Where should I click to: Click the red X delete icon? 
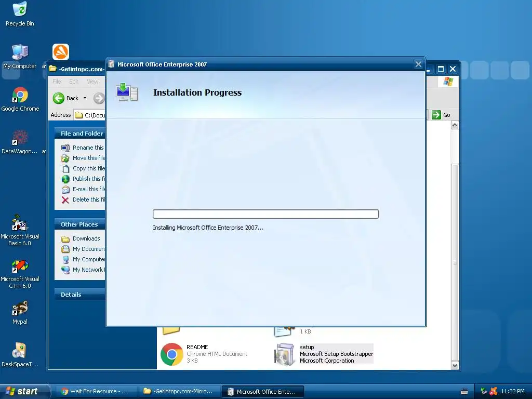(x=65, y=200)
